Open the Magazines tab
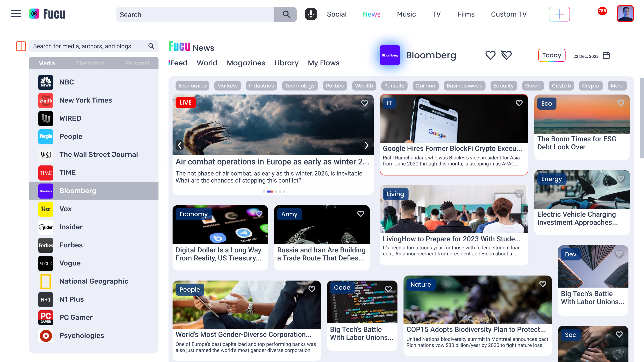This screenshot has height=362, width=644. pyautogui.click(x=246, y=63)
